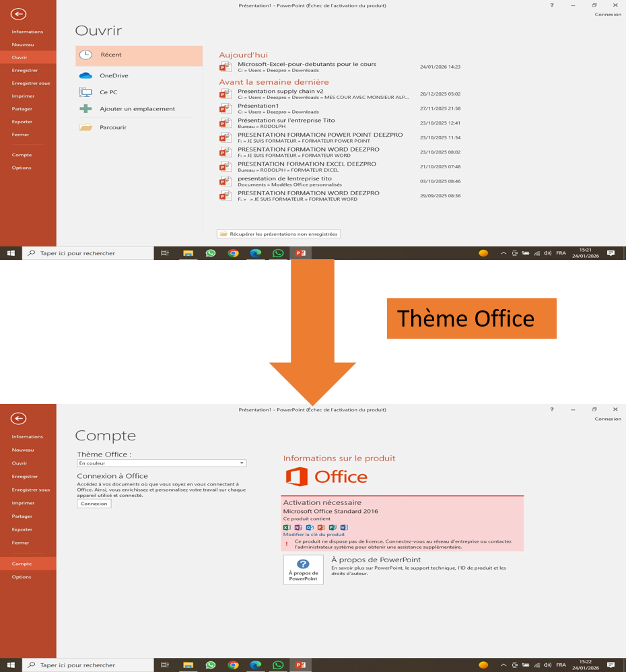626x672 pixels.
Task: Open the Parcourir folder icon
Action: click(x=85, y=127)
